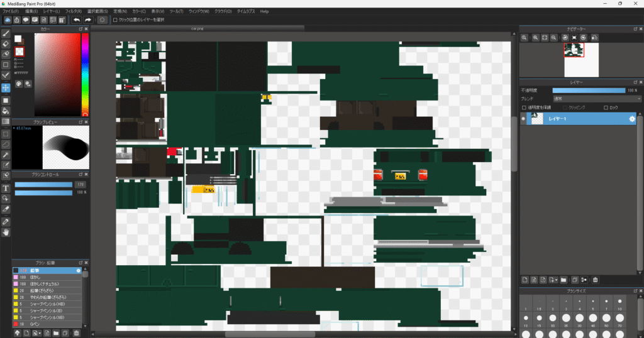The width and height of the screenshot is (644, 338).
Task: Toggle the ロック checkbox in layer panel
Action: tap(606, 107)
